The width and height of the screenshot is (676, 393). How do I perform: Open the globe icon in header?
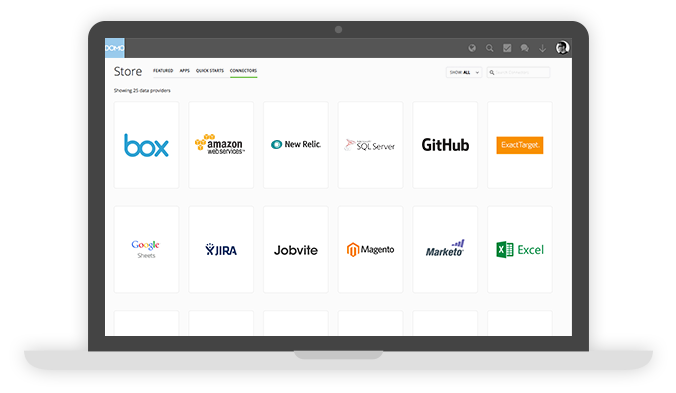[472, 48]
